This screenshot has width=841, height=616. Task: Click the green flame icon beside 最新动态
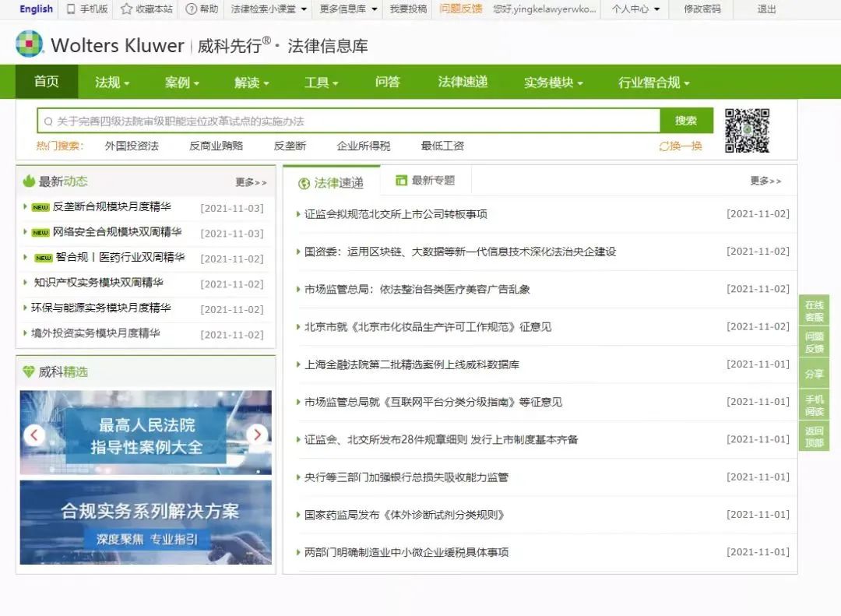pos(29,181)
